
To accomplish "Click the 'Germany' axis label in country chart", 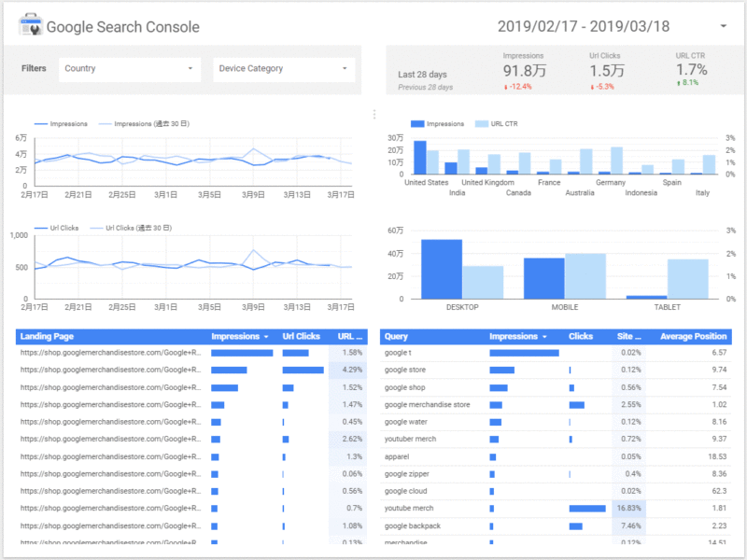I will pos(611,182).
